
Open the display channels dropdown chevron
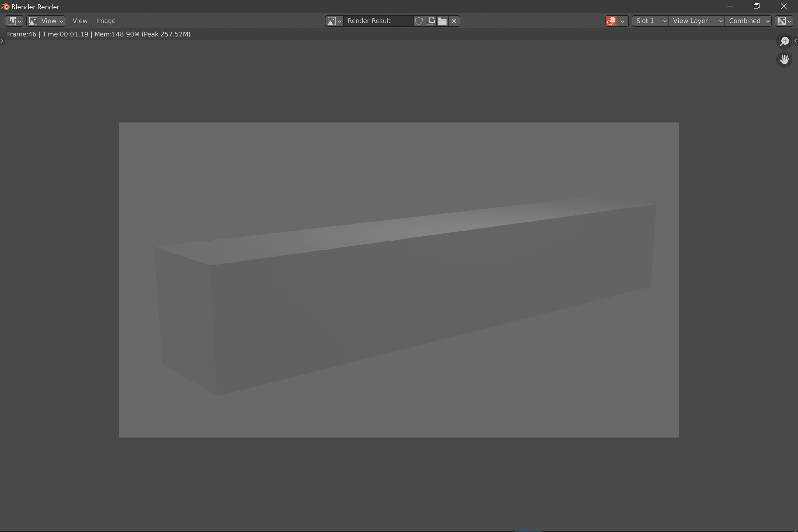[623, 21]
